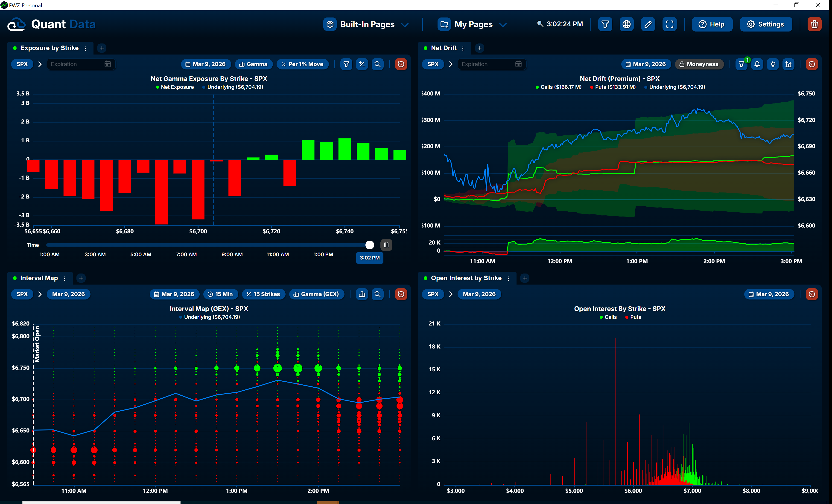Click the globe icon in top toolbar
Viewport: 832px width, 504px height.
(626, 24)
